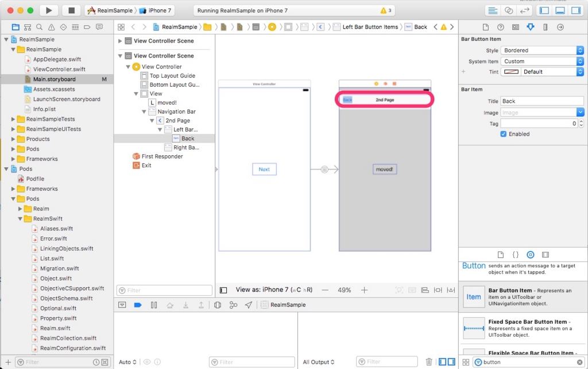This screenshot has width=588, height=369.
Task: Toggle the debug area visibility
Action: tap(560, 10)
